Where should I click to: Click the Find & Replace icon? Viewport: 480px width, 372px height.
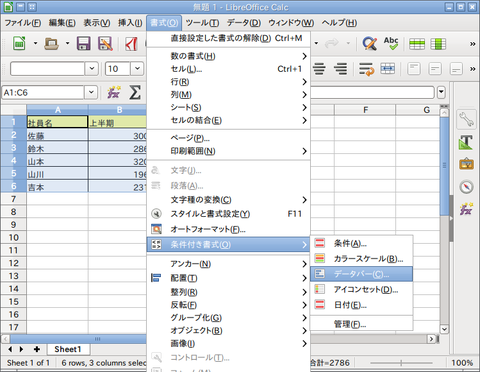coord(370,43)
